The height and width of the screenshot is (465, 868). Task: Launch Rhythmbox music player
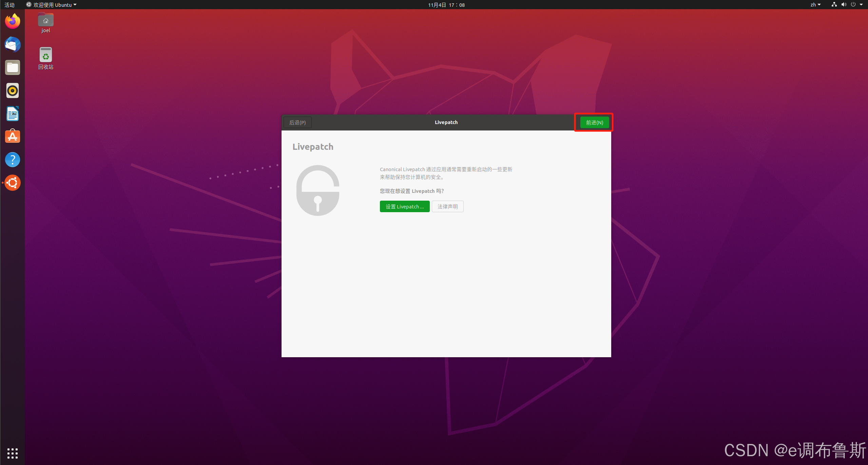tap(13, 90)
